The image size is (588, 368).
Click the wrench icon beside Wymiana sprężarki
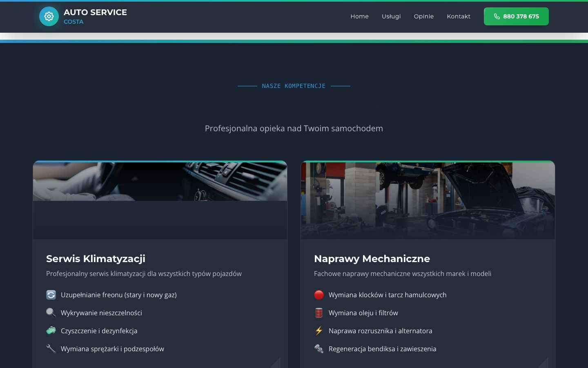(51, 349)
